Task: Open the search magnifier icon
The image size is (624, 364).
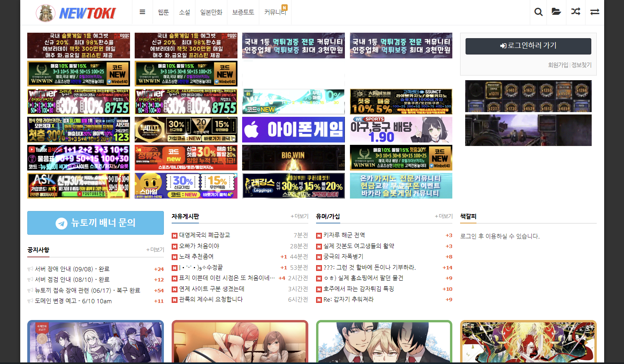Action: 538,12
